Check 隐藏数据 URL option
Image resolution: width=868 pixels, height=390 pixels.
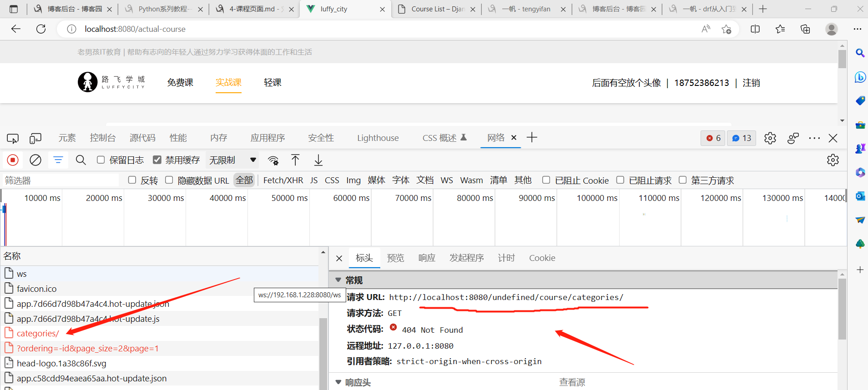coord(169,180)
